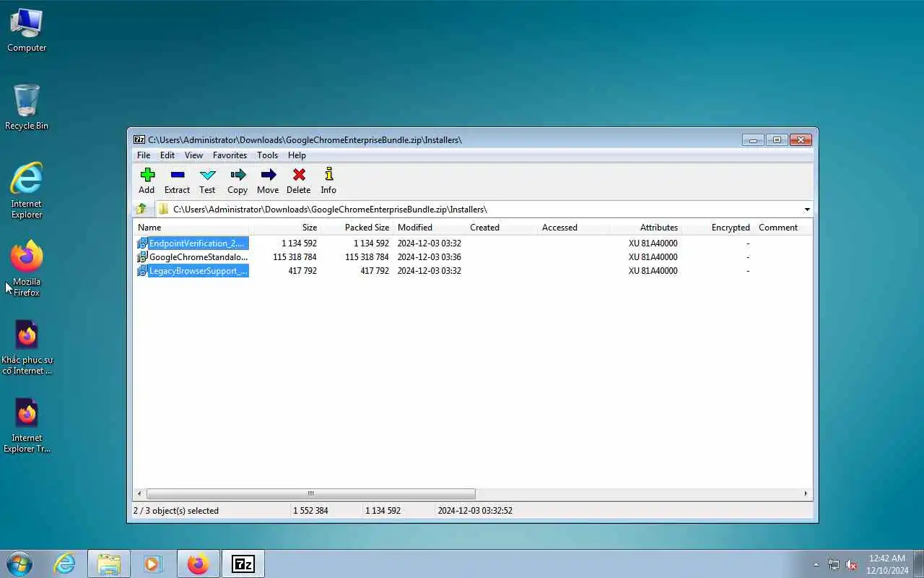Sort by Created column header
This screenshot has height=578, width=924.
pos(502,228)
